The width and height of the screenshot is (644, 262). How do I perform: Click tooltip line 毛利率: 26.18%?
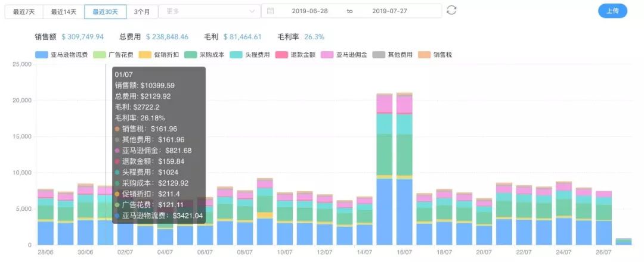140,118
